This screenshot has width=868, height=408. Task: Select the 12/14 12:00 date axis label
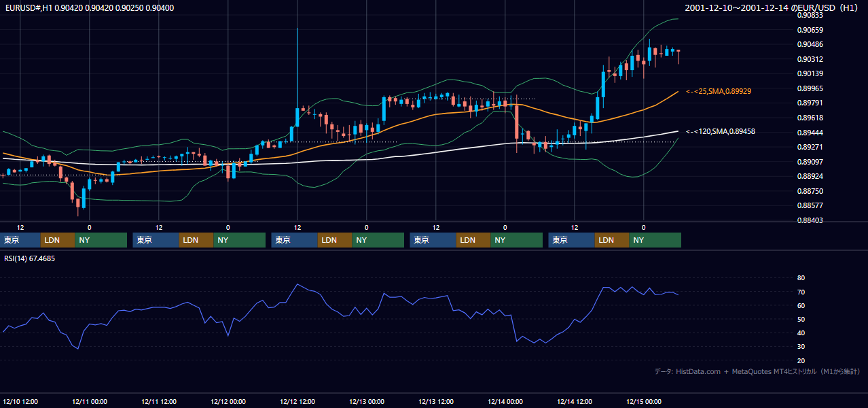pos(575,401)
